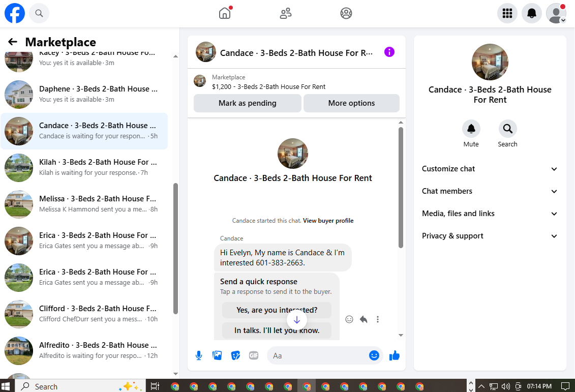
Task: Click purple conversation information icon
Action: tap(389, 52)
